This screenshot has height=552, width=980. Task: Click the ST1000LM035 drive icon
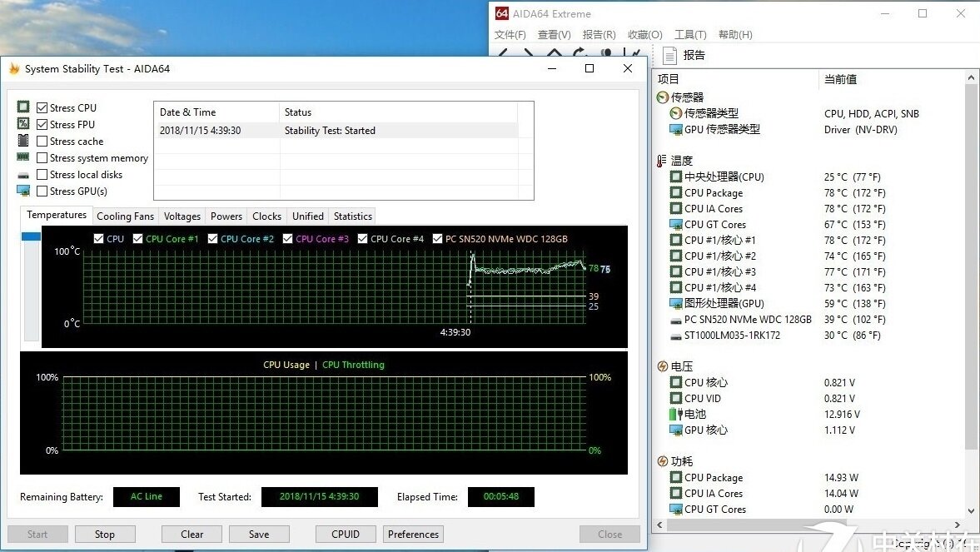[675, 336]
